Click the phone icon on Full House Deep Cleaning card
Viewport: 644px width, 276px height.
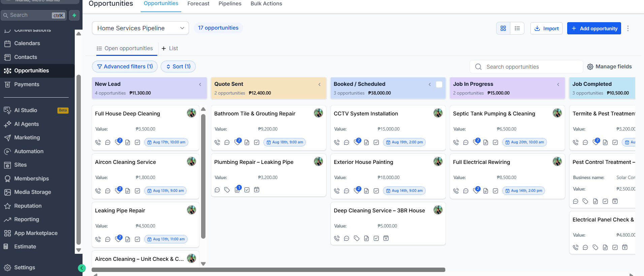(98, 142)
